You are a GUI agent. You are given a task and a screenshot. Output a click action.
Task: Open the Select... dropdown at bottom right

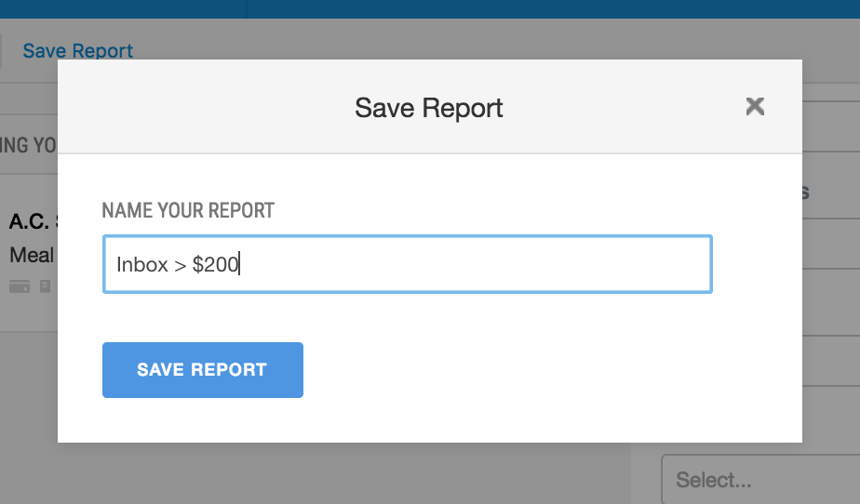coord(760,479)
